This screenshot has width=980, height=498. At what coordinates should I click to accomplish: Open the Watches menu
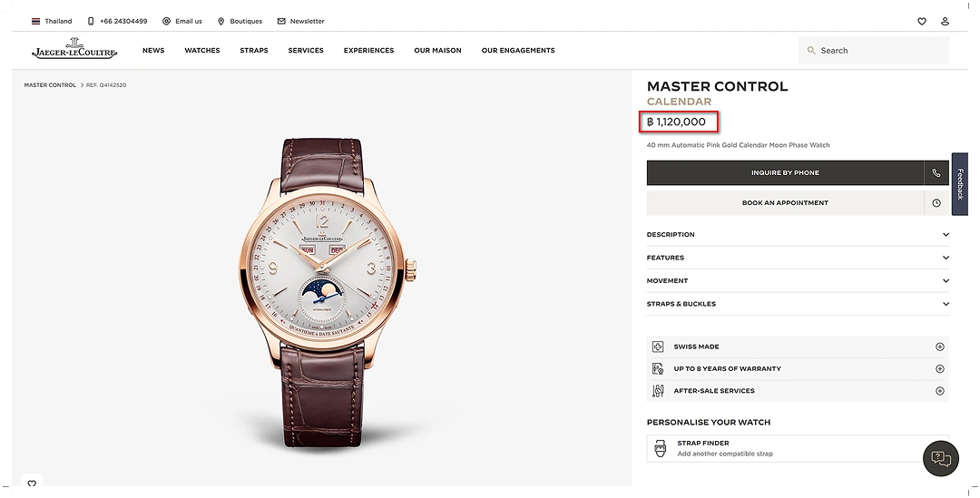[201, 51]
